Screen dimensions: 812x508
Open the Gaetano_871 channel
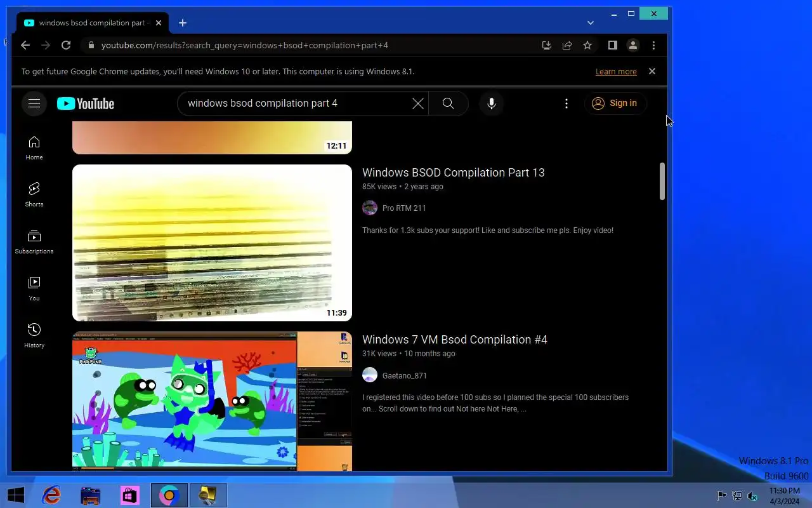tap(405, 375)
